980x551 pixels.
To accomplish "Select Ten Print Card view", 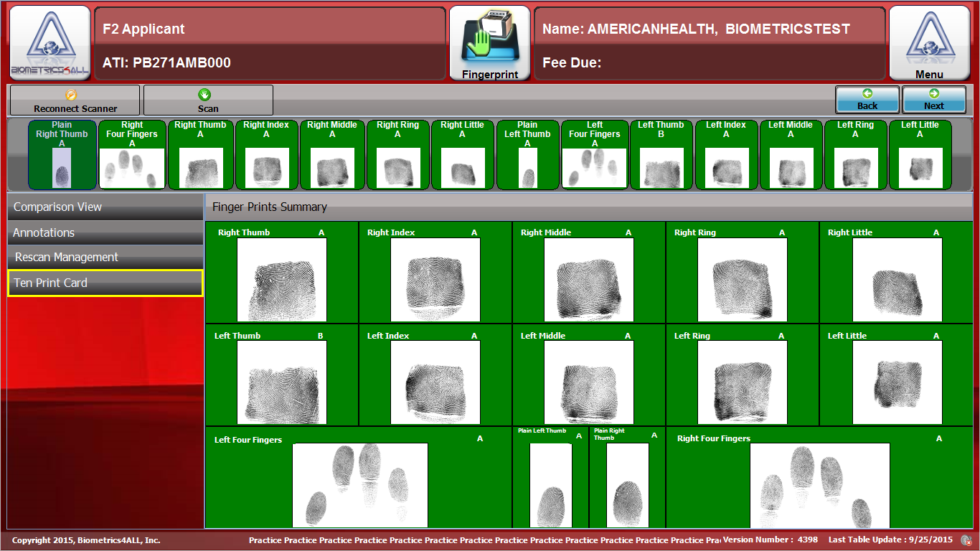I will (x=105, y=283).
